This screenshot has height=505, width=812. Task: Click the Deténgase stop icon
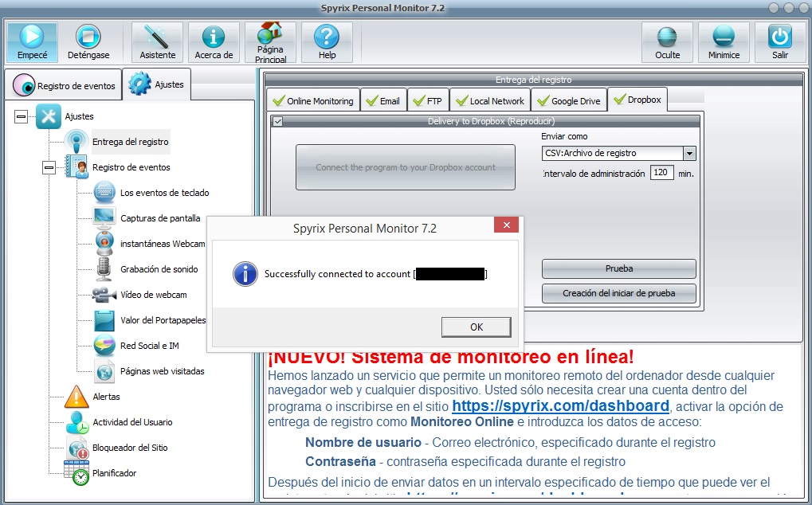pyautogui.click(x=88, y=42)
